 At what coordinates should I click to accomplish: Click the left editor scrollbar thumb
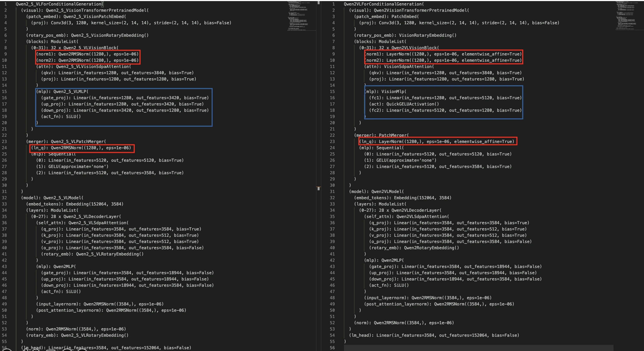coord(319,3)
